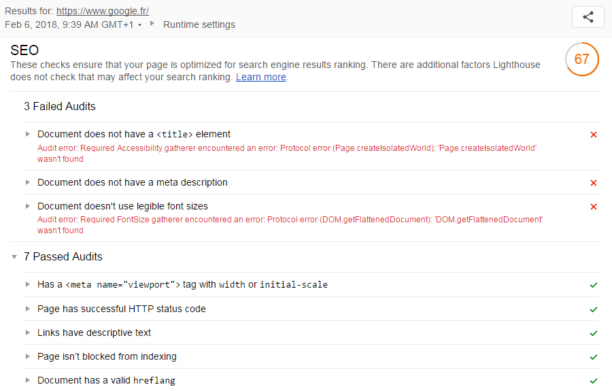Screen dimensions: 612x391
Task: Click the share report icon
Action: pos(588,17)
